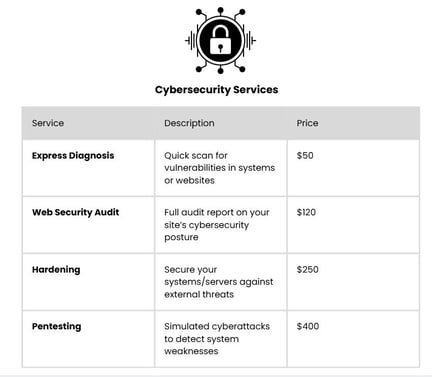Screen dimensions: 432x377
Task: Click the Price column header
Action: click(x=307, y=123)
